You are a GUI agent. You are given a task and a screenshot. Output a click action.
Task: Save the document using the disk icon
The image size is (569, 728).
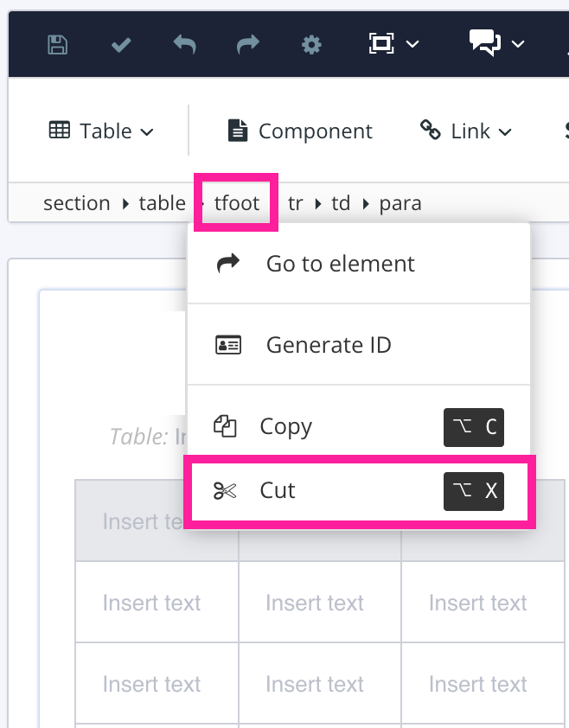point(56,44)
